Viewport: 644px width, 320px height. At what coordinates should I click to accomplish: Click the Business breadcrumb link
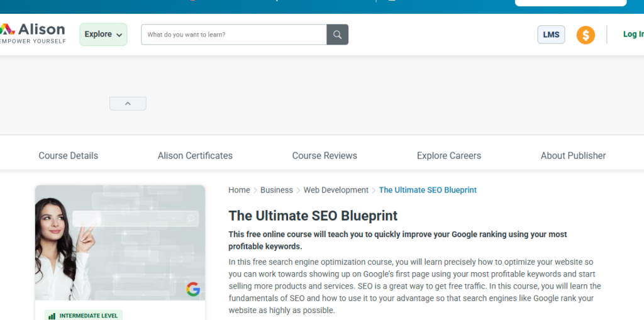click(x=277, y=190)
